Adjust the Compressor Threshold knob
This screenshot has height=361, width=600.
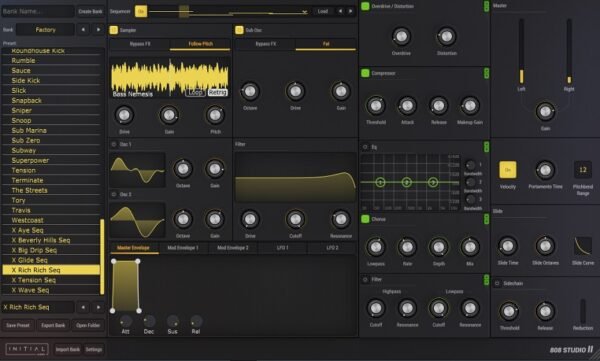point(376,106)
